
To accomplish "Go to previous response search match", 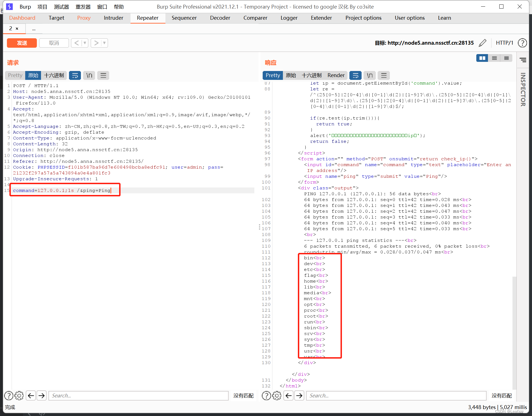I will tap(289, 396).
